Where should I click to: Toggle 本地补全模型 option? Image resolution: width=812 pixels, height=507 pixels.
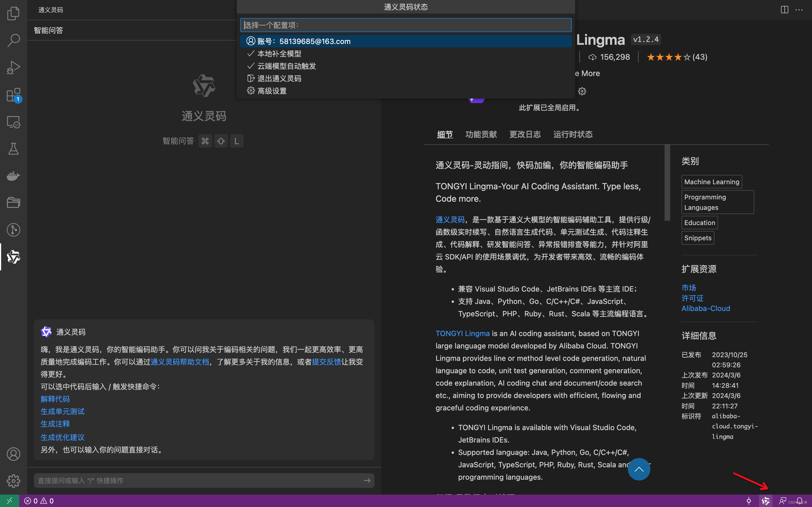(x=279, y=54)
